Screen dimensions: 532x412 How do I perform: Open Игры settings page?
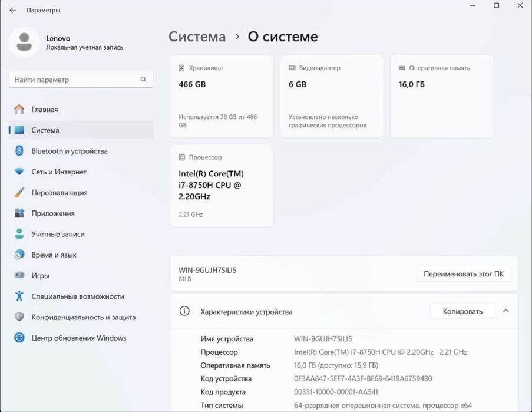point(81,275)
